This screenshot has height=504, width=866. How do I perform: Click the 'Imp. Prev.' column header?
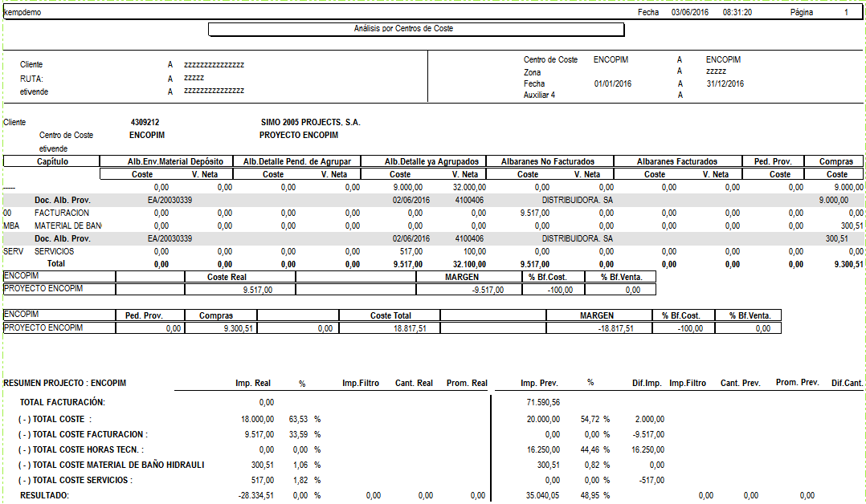click(539, 383)
